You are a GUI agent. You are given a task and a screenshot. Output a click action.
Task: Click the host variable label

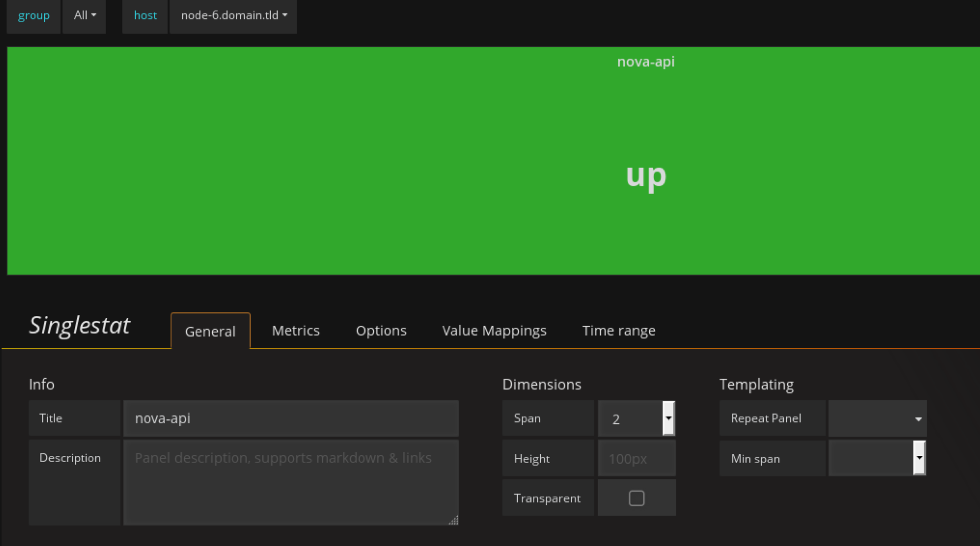point(145,15)
